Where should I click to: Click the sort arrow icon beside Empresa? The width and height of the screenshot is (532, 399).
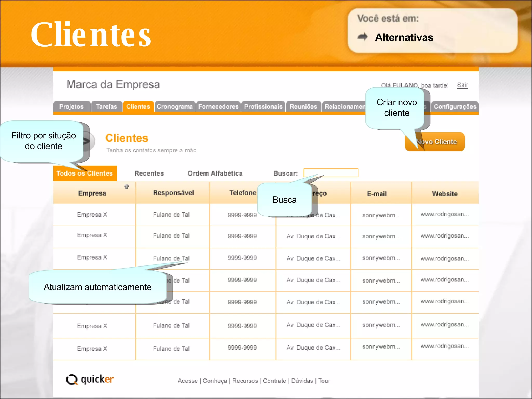(127, 187)
